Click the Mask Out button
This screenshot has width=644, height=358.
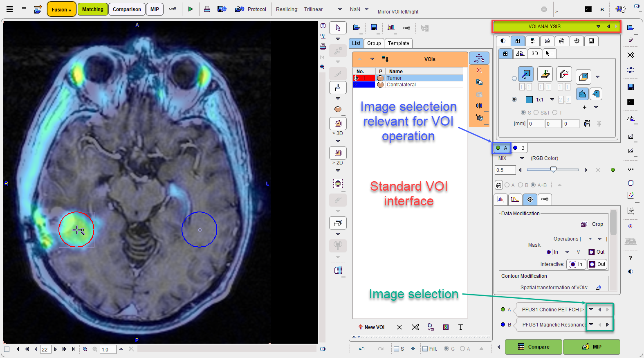(597, 252)
